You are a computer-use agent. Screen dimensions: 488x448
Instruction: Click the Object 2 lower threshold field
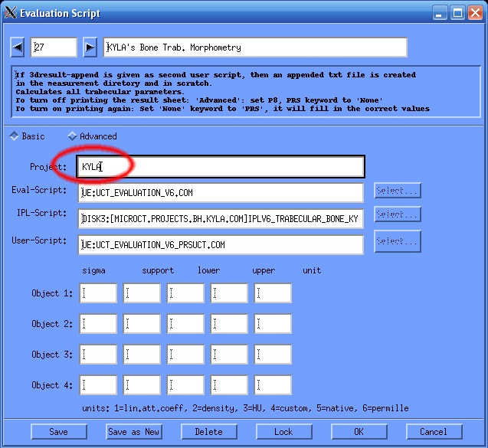pyautogui.click(x=185, y=323)
